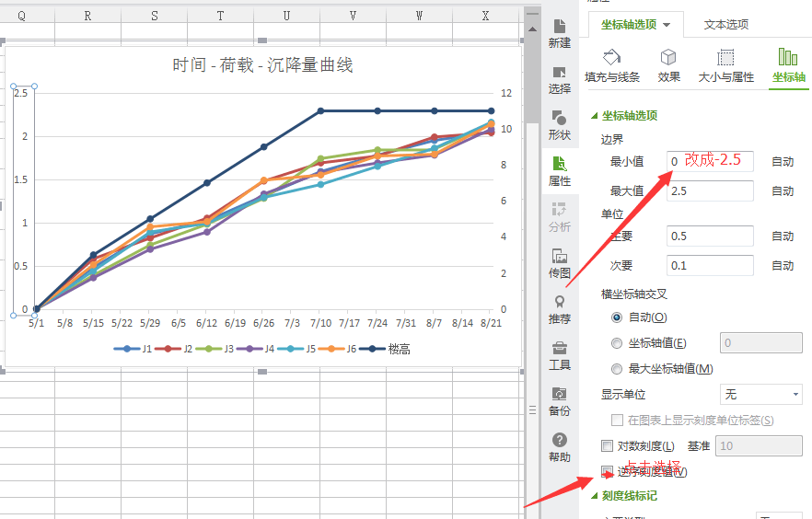Click 自动 button beside 最大值 field
The height and width of the screenshot is (519, 812).
point(783,191)
